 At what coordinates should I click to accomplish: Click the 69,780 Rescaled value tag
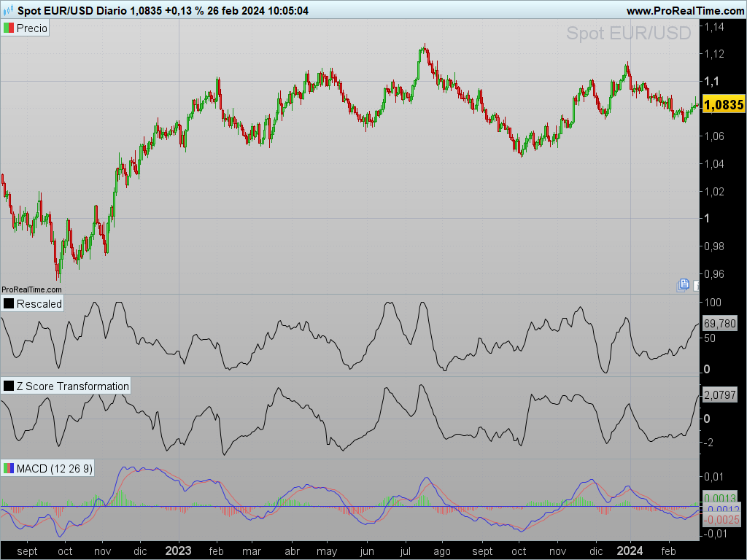[x=720, y=324]
